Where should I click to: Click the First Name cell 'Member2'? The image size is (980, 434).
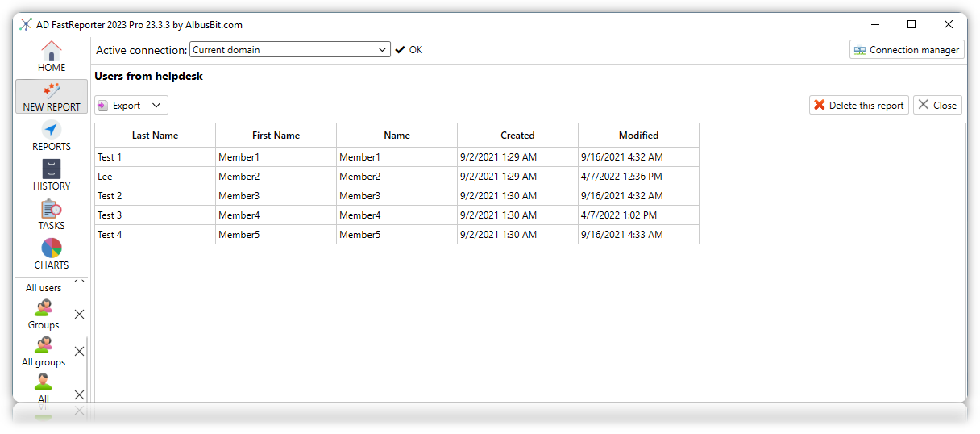(x=276, y=177)
